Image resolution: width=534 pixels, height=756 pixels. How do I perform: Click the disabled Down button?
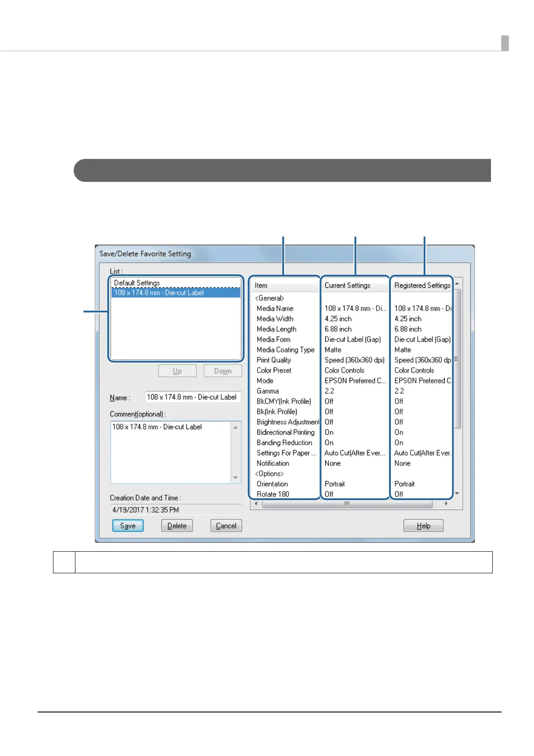tap(223, 371)
